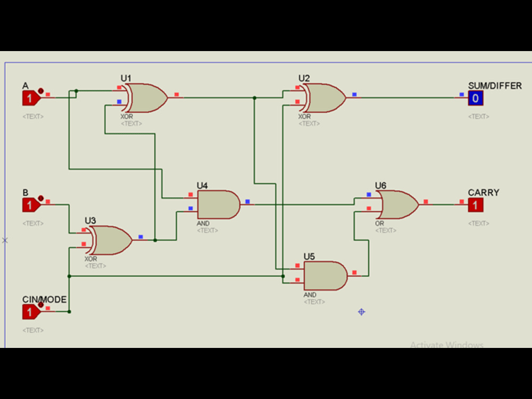
Task: Click the input terminal symbol for A
Action: coord(29,97)
